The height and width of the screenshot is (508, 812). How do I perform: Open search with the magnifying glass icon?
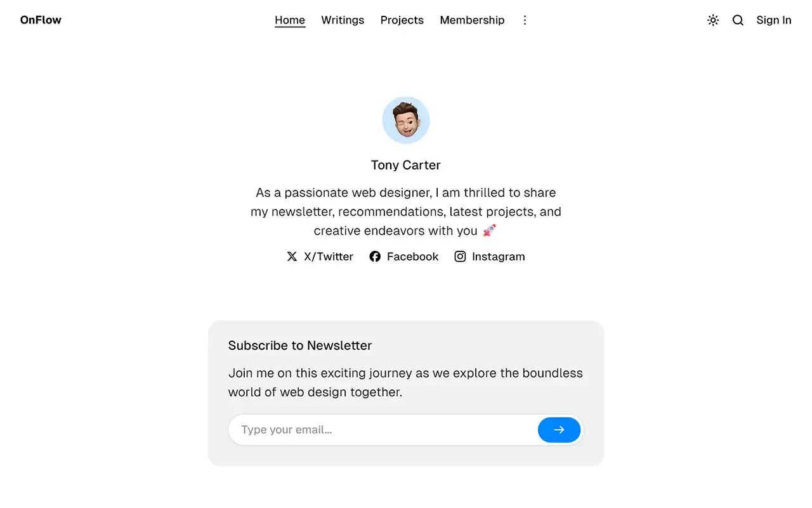738,20
